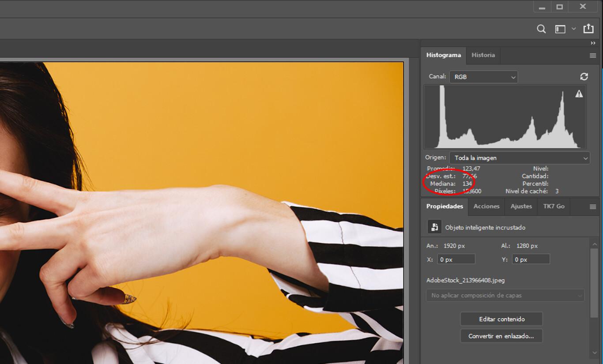Click the embedded smart object badge icon
The image size is (603, 364).
coord(434,226)
